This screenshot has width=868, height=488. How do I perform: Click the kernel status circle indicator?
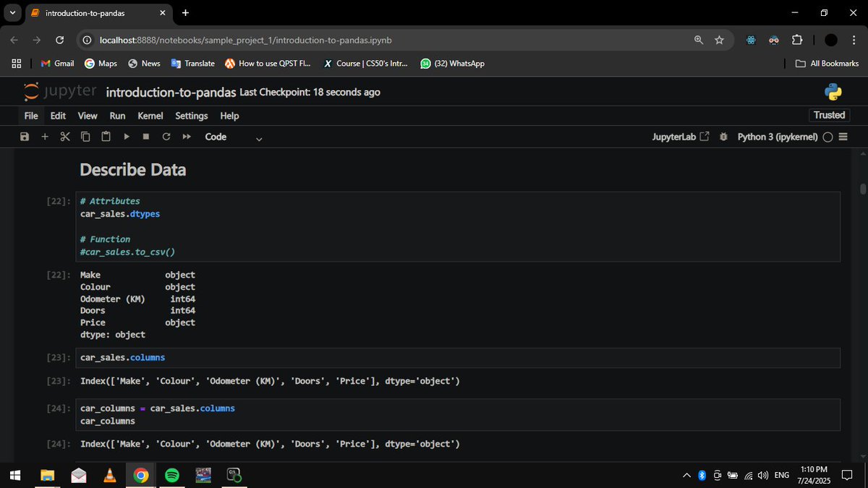(x=827, y=137)
